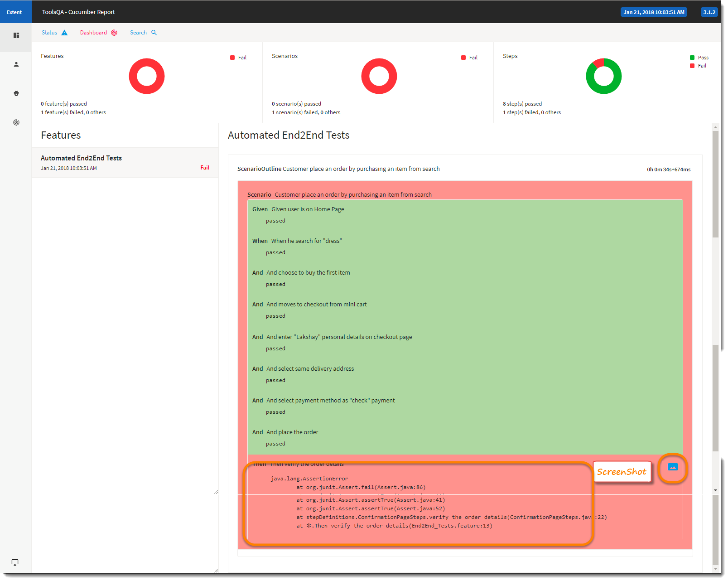Switch to the Search tab
This screenshot has width=728, height=581.
(138, 32)
